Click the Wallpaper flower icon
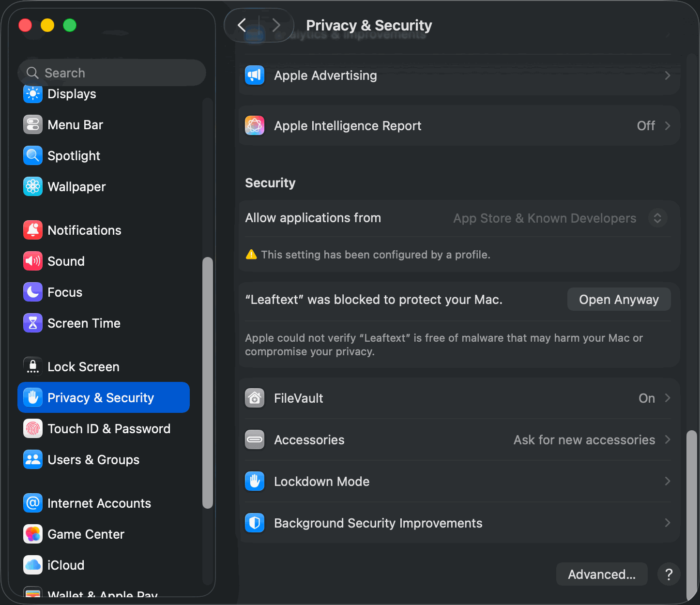 coord(33,187)
